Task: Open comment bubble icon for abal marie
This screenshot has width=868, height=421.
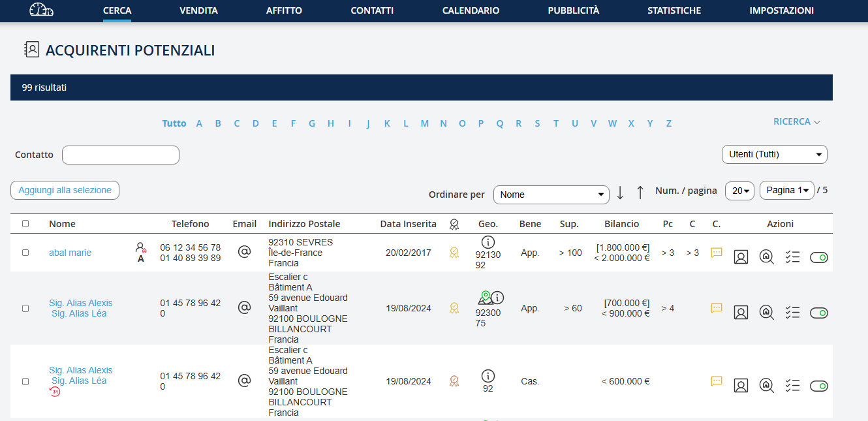Action: 717,253
